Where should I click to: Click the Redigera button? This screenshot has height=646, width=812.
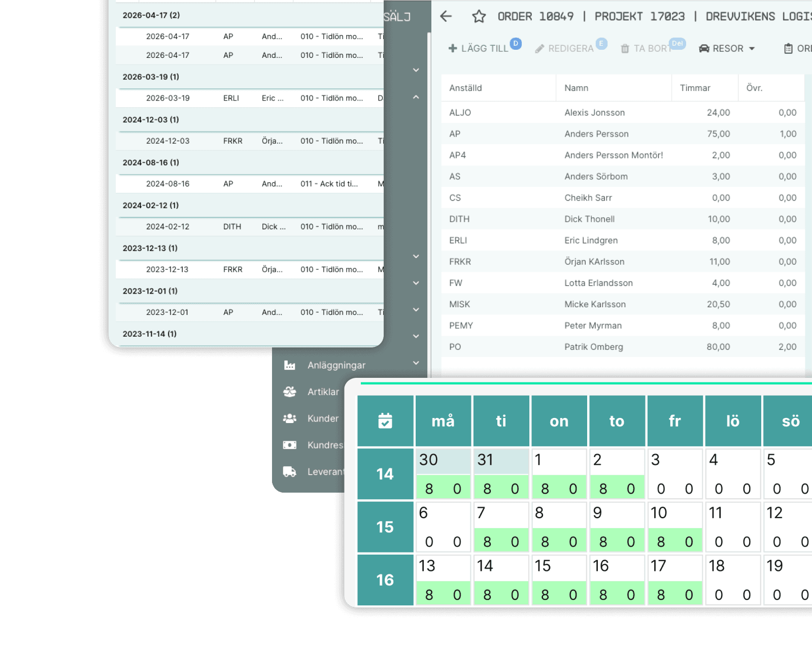(564, 48)
